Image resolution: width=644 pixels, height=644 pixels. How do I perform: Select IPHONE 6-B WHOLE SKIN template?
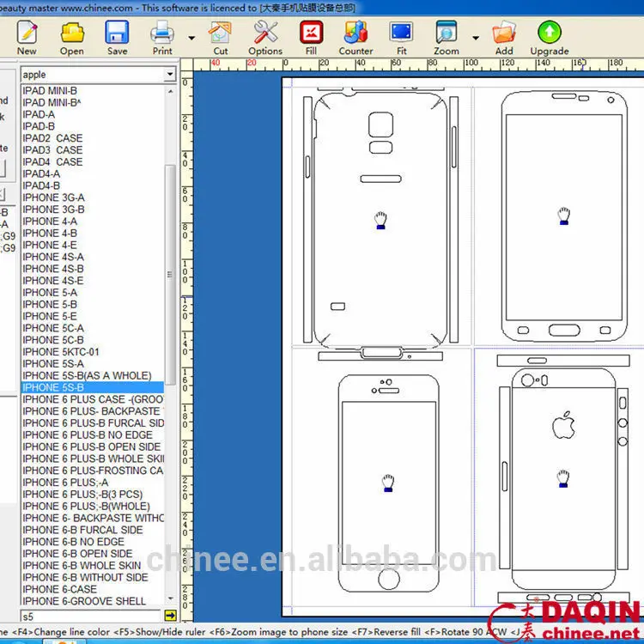(x=82, y=566)
